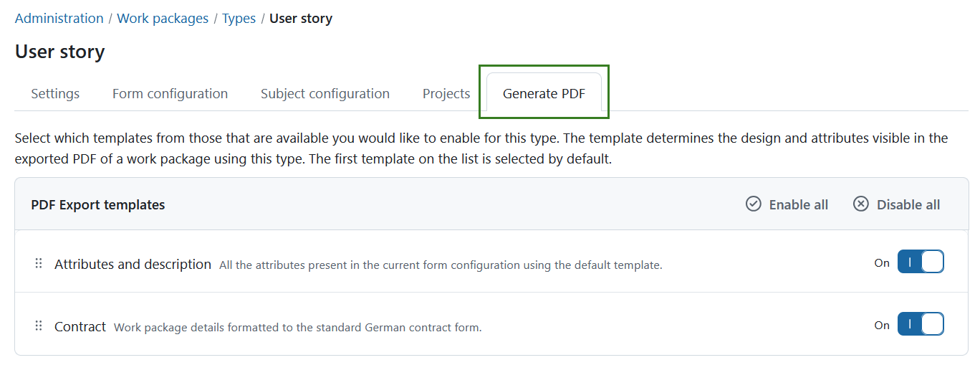Viewport: 980px width, 365px height.
Task: Click the Enable all text button
Action: coord(798,205)
